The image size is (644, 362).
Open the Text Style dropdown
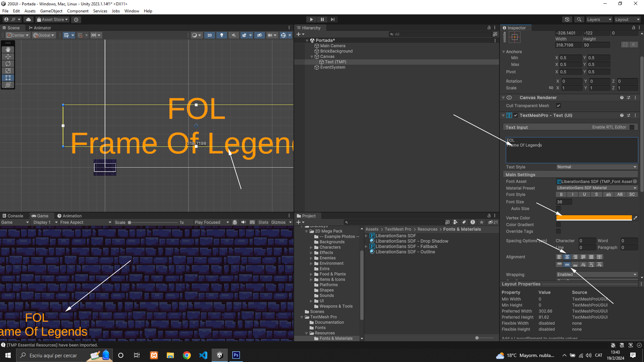[x=596, y=167]
